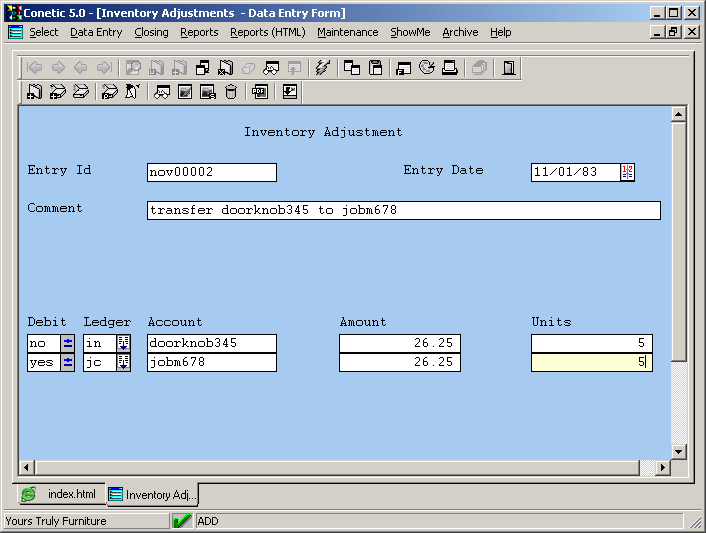
Task: Click the lightning bolt toolbar icon
Action: 321,68
